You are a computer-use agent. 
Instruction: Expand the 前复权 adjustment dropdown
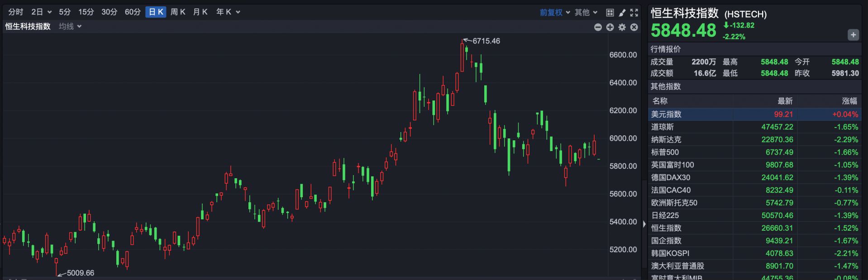554,12
